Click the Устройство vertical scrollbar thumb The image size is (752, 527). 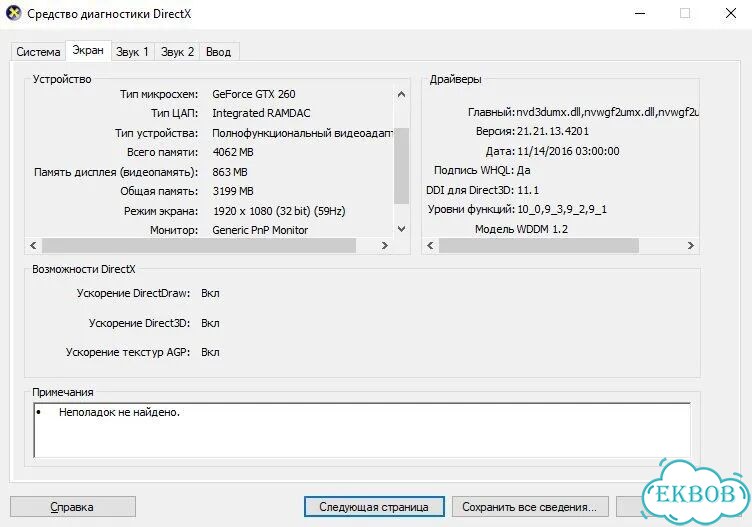coord(401,165)
